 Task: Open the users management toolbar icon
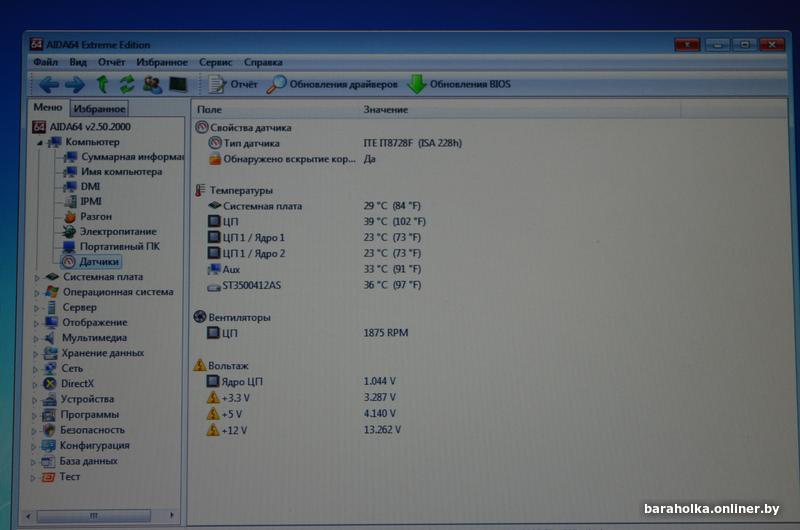pos(152,84)
